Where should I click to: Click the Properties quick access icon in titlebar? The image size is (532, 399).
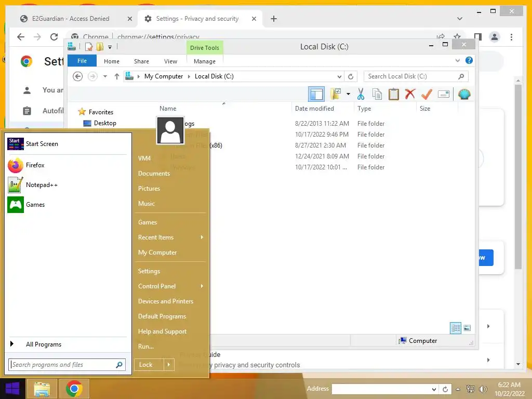[88, 47]
